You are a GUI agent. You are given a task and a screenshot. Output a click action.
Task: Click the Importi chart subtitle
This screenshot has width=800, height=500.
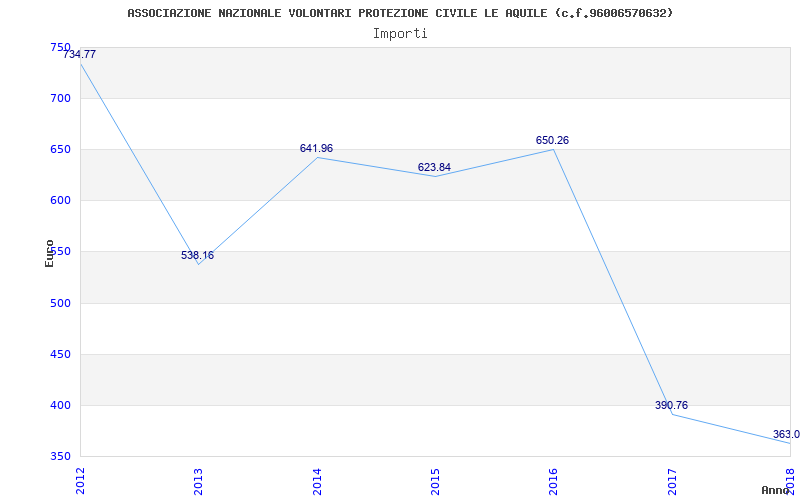click(x=400, y=34)
